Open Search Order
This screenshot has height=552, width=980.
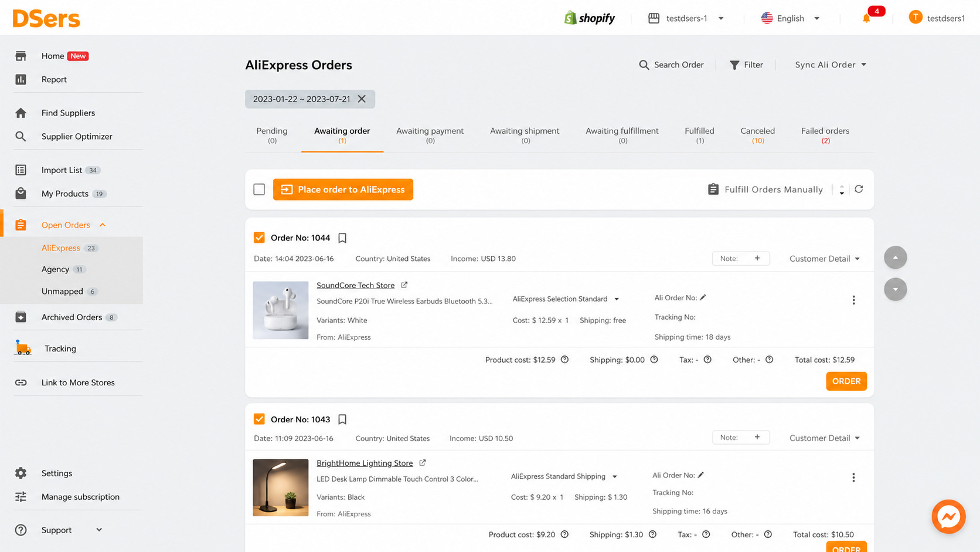pos(671,65)
